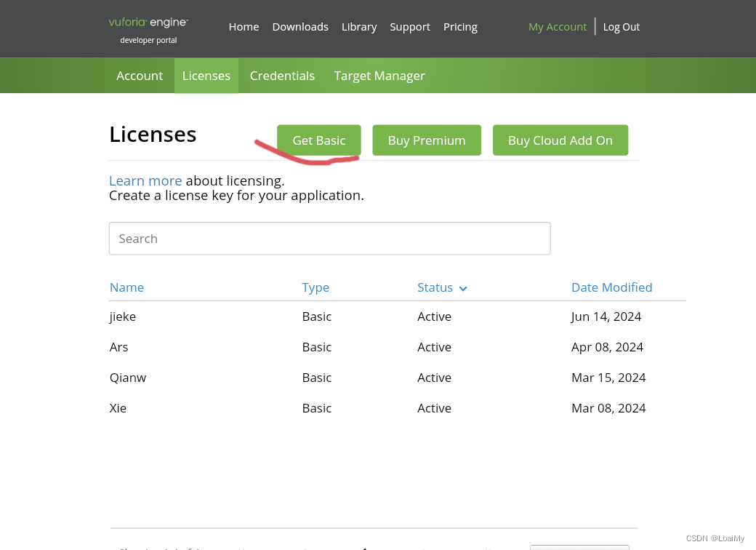This screenshot has height=550, width=756.
Task: Follow the Learn more licensing link
Action: pyautogui.click(x=145, y=180)
